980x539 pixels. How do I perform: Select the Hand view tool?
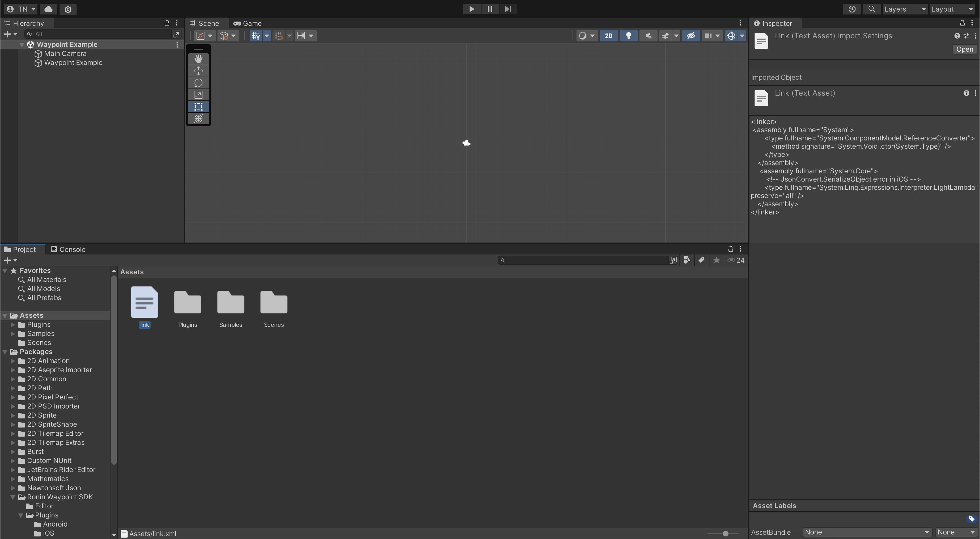pos(198,59)
